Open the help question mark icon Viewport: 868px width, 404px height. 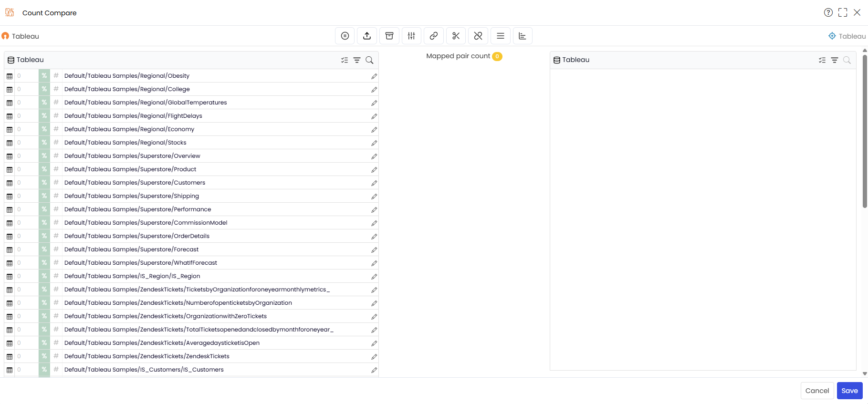pyautogui.click(x=828, y=12)
